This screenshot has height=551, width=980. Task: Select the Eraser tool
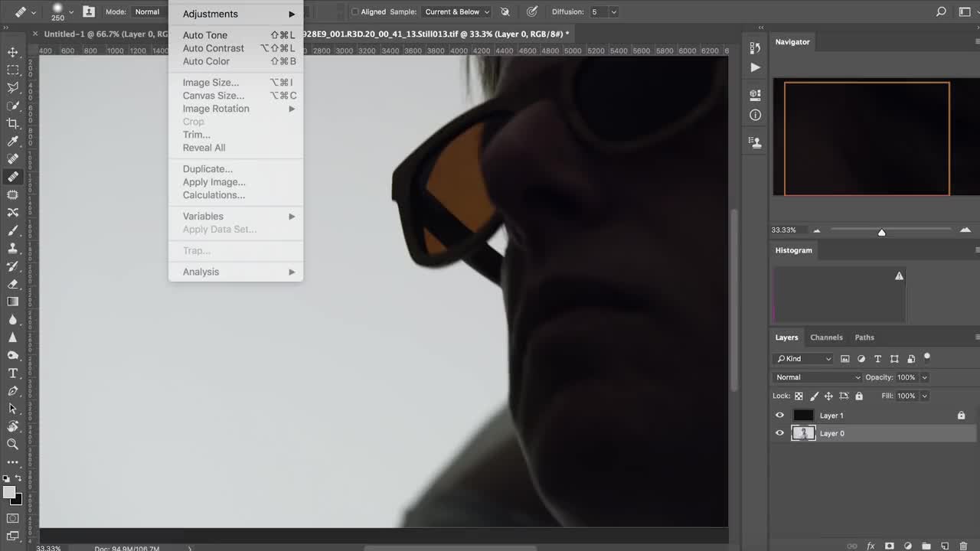click(12, 284)
